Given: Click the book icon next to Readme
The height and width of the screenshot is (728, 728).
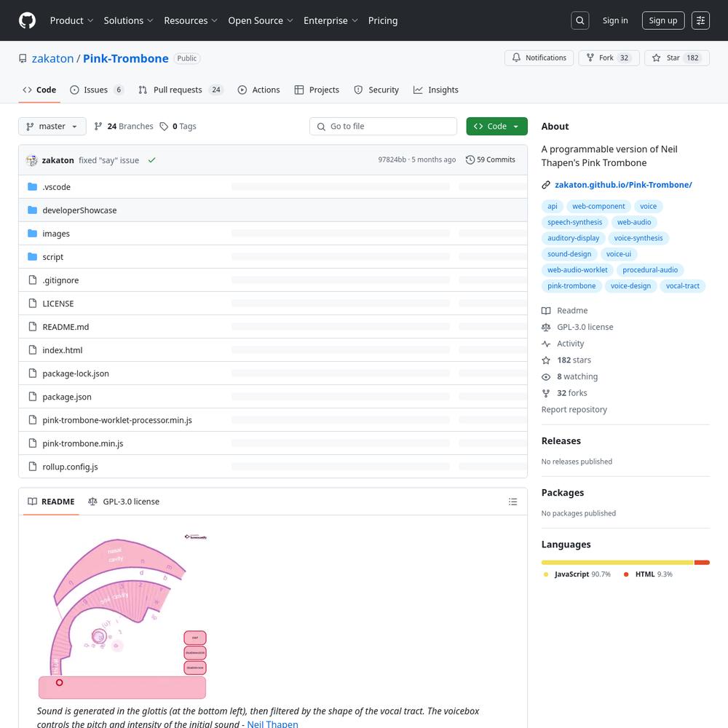Looking at the screenshot, I should pos(546,311).
